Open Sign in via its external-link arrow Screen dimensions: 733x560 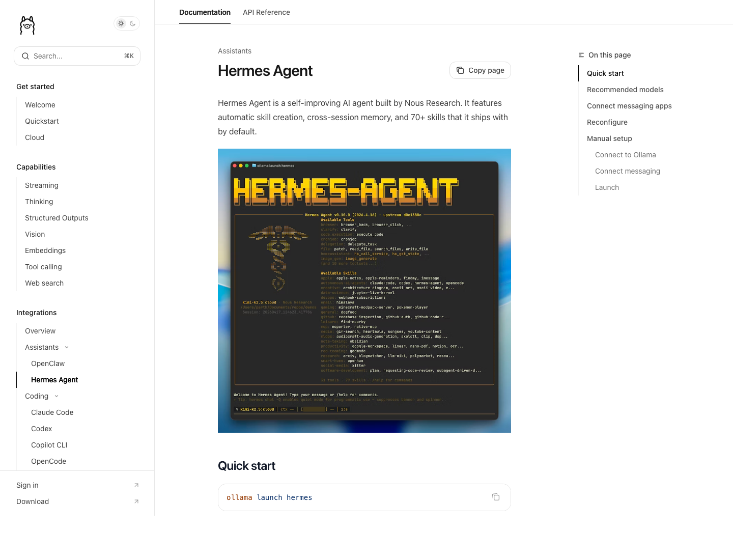[136, 485]
